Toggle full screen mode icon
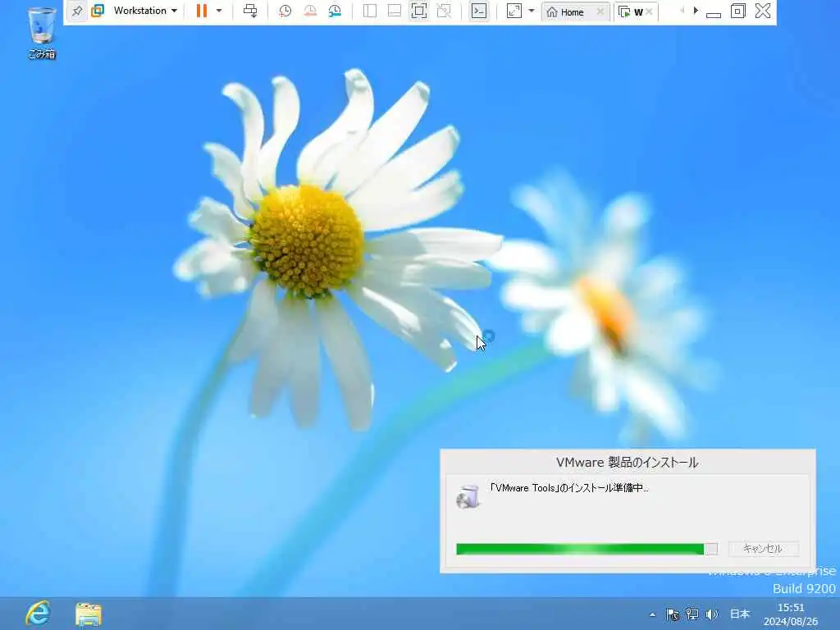Screen dimensions: 840x630 (x=419, y=11)
